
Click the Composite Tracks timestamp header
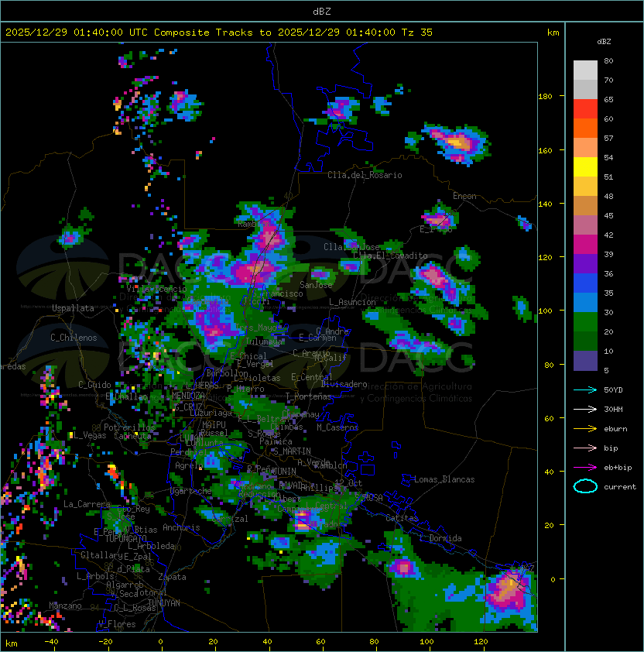tap(219, 33)
